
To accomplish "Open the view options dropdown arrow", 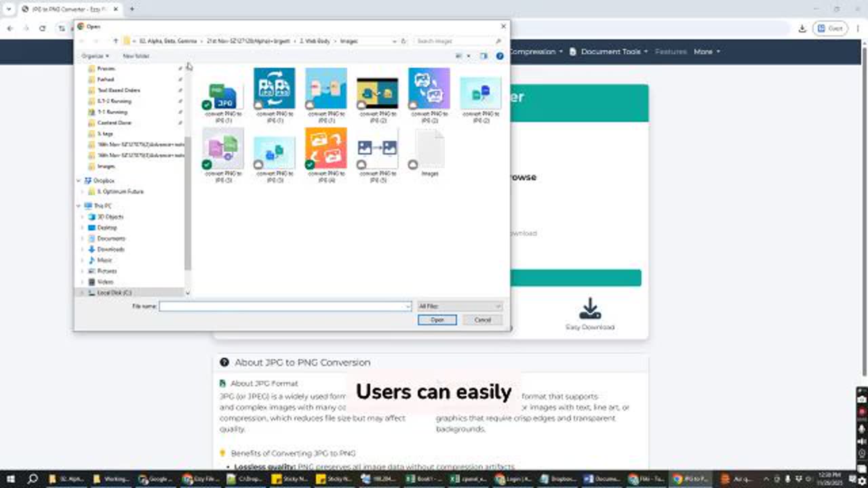I will [468, 56].
